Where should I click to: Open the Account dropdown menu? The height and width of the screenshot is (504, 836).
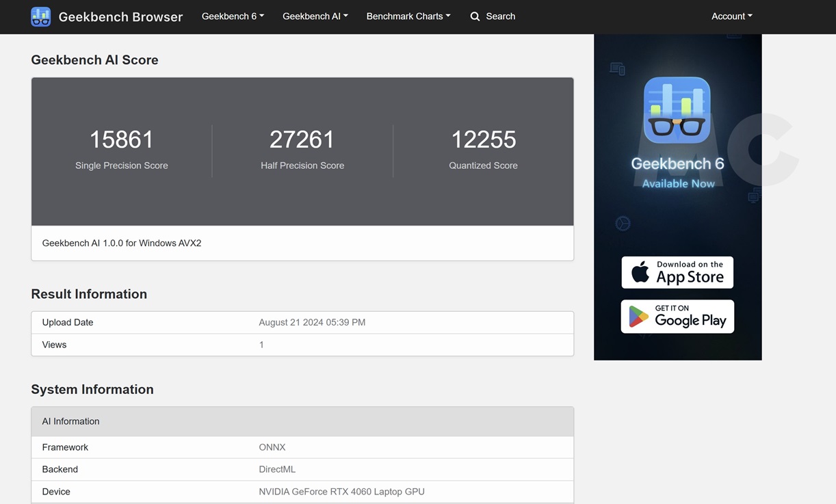731,16
